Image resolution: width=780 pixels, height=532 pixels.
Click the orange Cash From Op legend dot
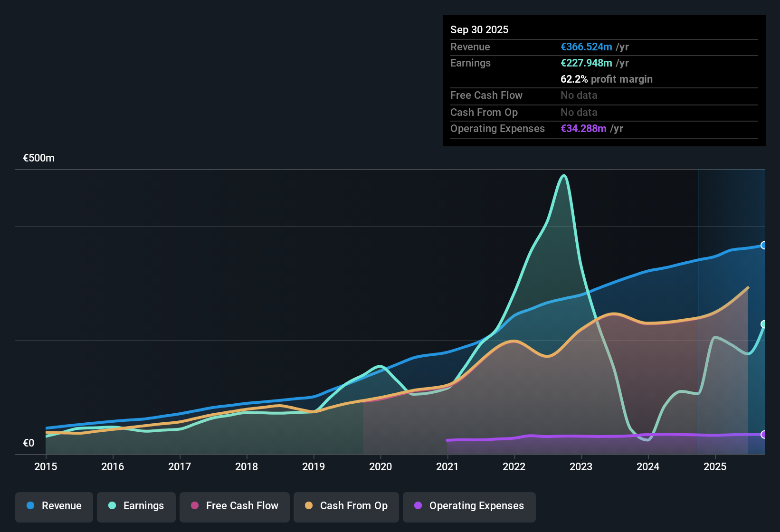(308, 506)
